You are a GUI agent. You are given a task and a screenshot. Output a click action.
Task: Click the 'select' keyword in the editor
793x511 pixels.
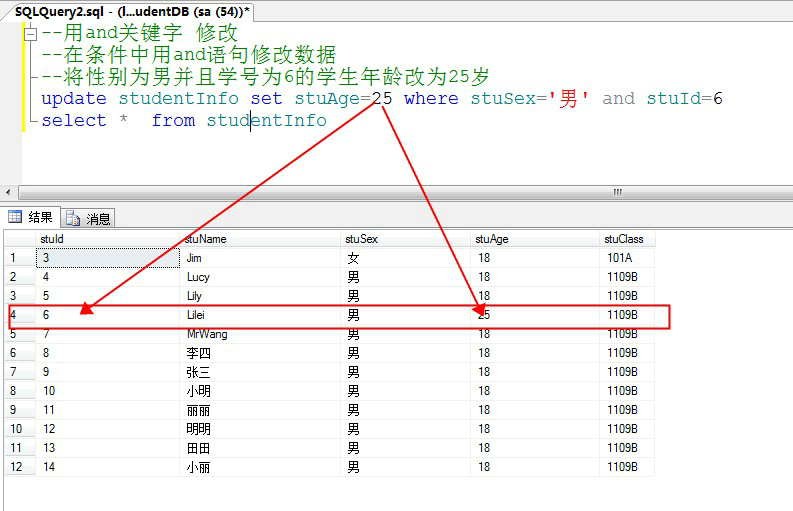point(74,120)
